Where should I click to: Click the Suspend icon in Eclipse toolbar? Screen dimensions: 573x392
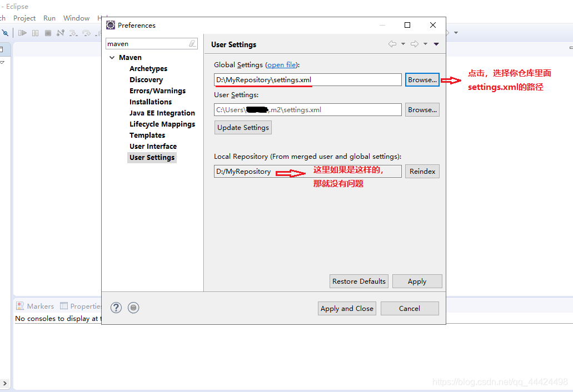(35, 33)
